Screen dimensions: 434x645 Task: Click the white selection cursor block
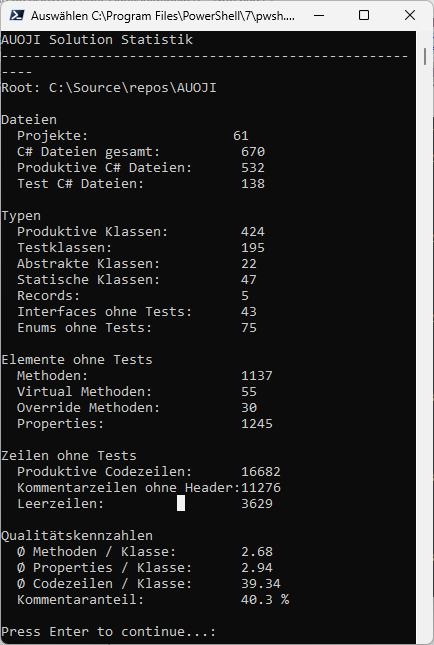pyautogui.click(x=181, y=503)
